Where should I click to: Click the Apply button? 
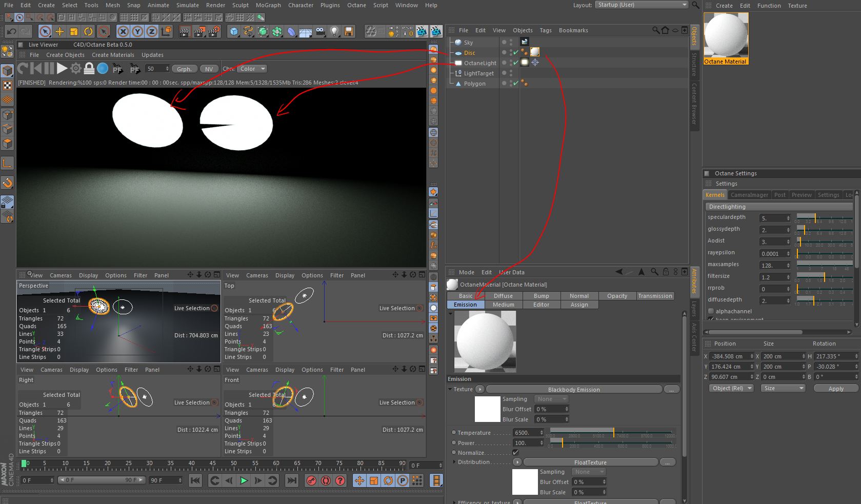coord(835,388)
